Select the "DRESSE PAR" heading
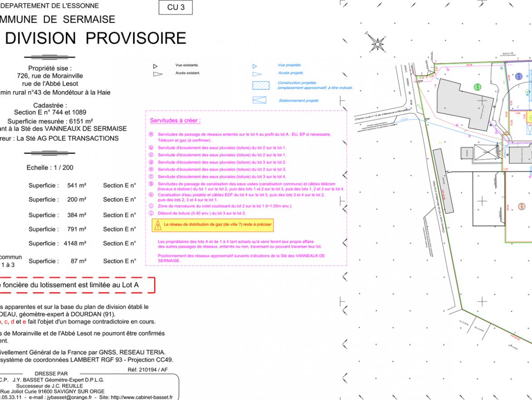Viewport: 532px width, 400px height. [x=51, y=374]
